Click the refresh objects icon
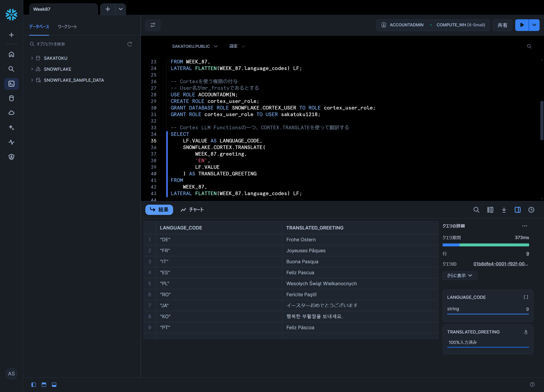This screenshot has height=392, width=544. [129, 44]
